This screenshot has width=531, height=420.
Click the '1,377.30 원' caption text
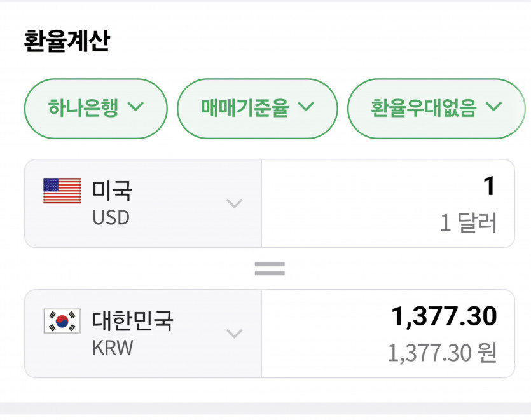[442, 353]
